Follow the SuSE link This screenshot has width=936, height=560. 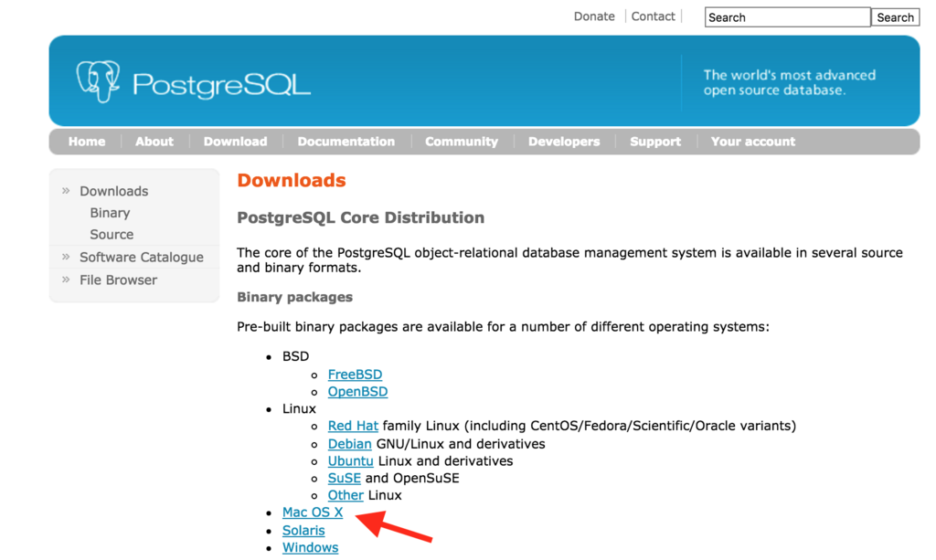[x=344, y=479]
